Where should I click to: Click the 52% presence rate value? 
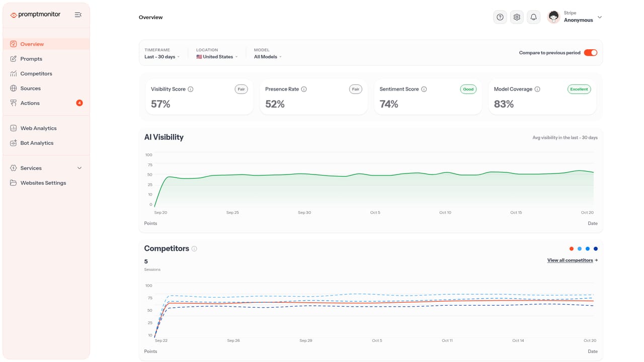click(x=275, y=104)
